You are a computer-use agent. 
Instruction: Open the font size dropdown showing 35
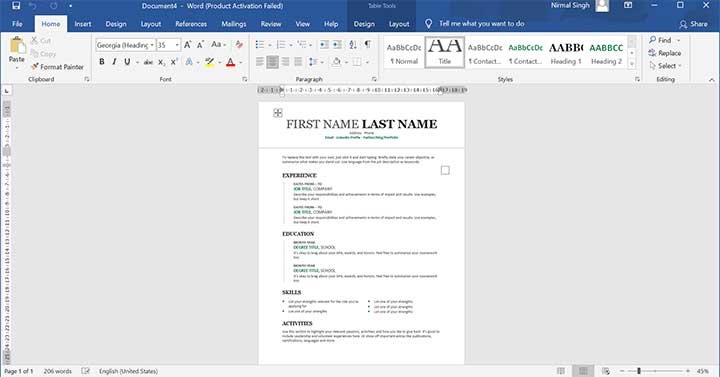click(x=177, y=45)
